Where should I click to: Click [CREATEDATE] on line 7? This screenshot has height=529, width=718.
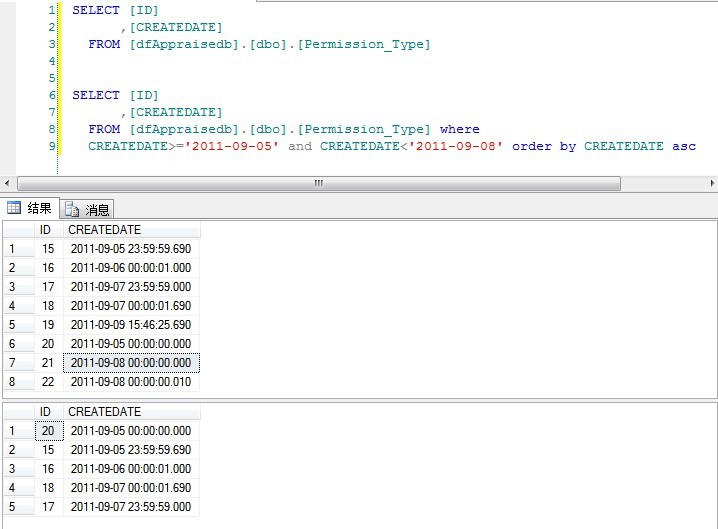click(x=176, y=112)
